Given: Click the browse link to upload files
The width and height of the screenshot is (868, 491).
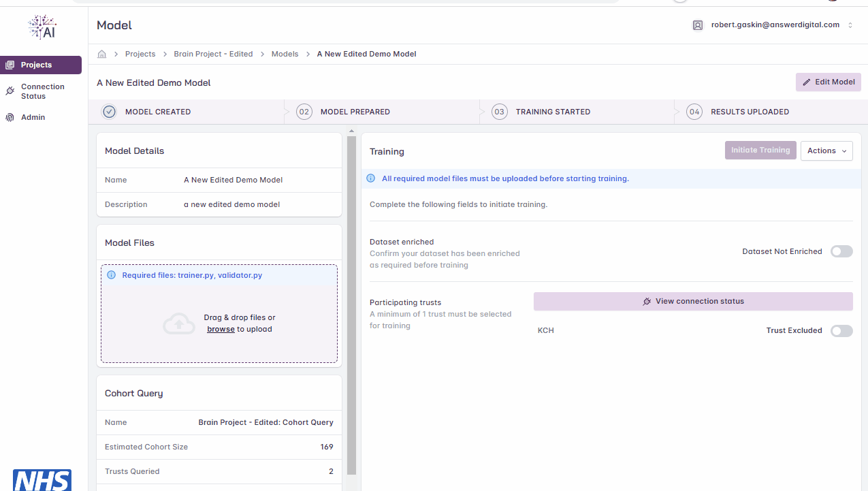Looking at the screenshot, I should [x=221, y=329].
